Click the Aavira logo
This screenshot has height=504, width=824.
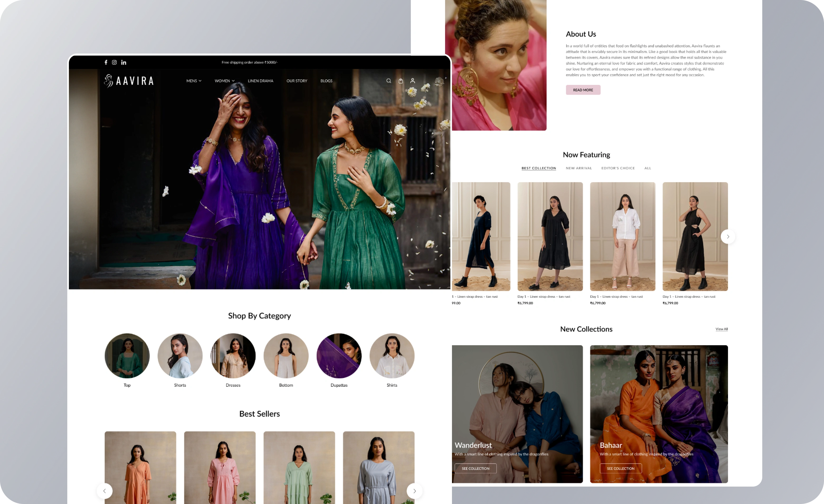(129, 81)
